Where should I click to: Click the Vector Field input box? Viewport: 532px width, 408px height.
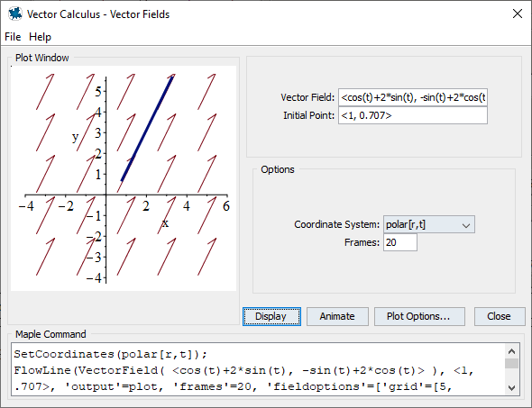pyautogui.click(x=413, y=97)
